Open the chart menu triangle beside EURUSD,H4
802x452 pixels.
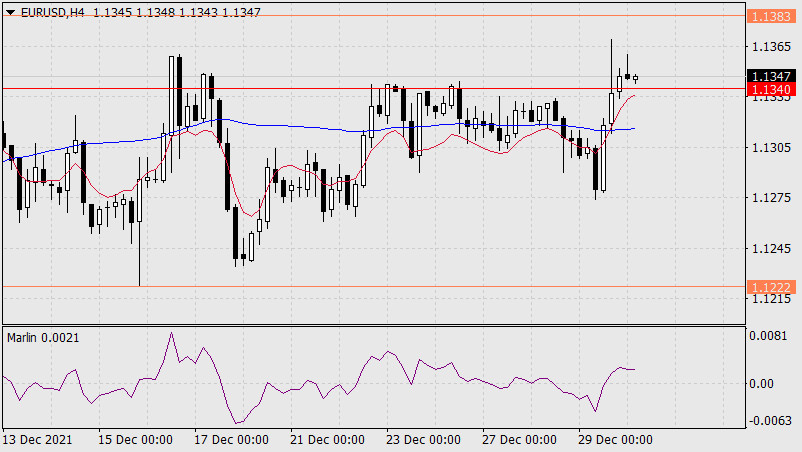coord(10,12)
